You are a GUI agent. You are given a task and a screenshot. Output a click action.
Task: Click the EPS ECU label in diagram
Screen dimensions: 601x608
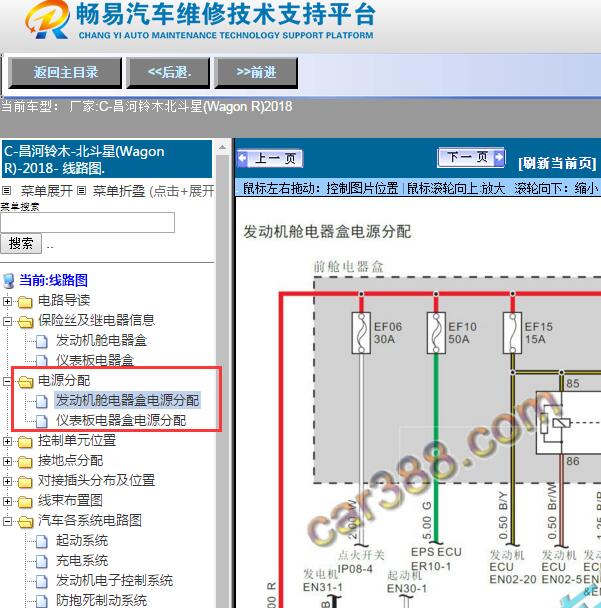(436, 552)
